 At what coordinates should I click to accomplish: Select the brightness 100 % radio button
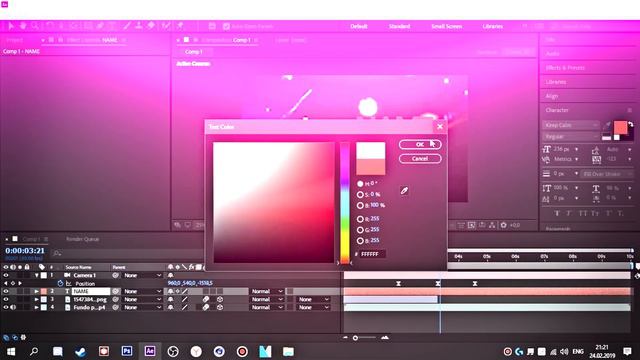[x=360, y=205]
